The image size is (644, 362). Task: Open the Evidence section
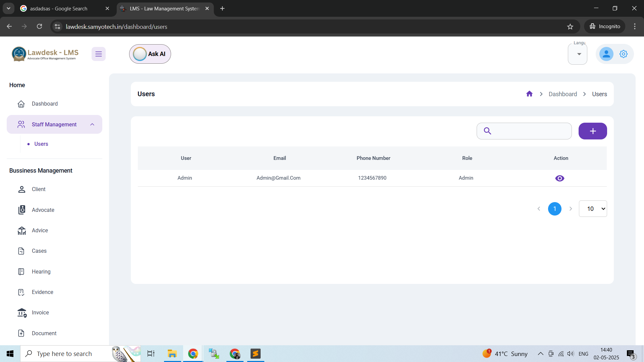pos(21,292)
